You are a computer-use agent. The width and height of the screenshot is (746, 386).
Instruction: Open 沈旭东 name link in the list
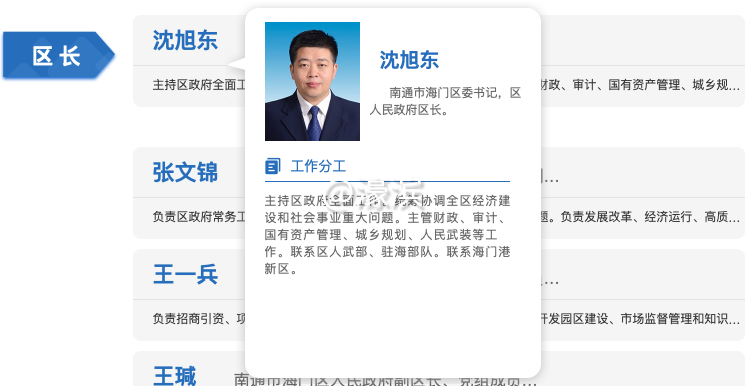[185, 40]
